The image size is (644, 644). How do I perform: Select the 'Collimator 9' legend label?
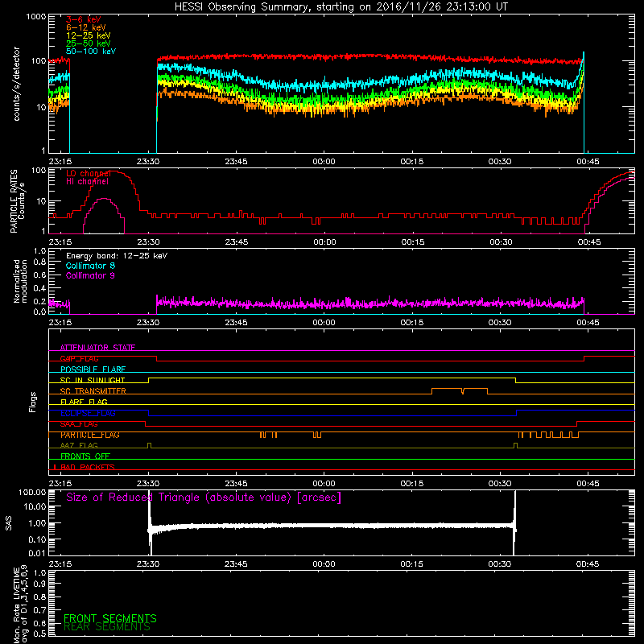pyautogui.click(x=90, y=275)
